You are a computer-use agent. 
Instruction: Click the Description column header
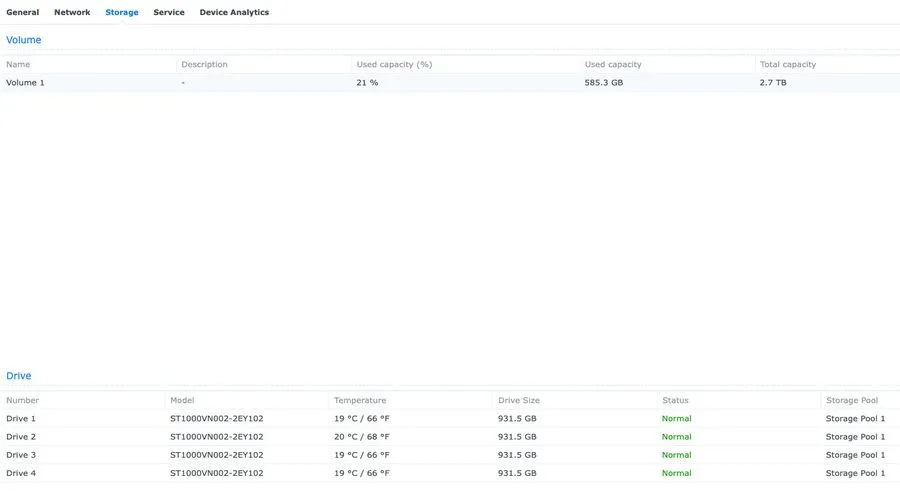pos(204,64)
